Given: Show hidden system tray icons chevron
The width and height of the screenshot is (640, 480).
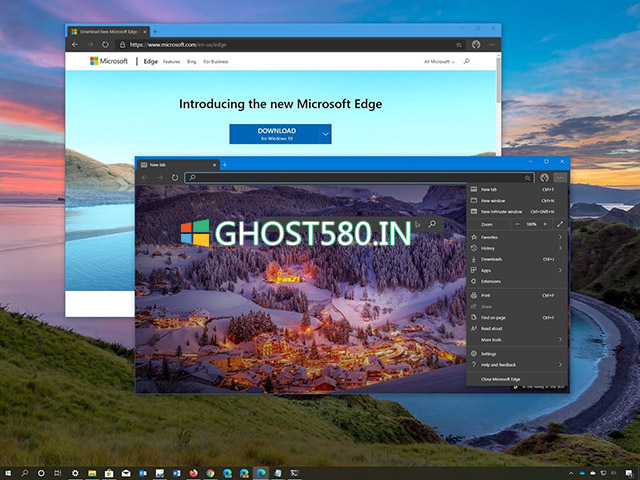Looking at the screenshot, I should pos(571,473).
